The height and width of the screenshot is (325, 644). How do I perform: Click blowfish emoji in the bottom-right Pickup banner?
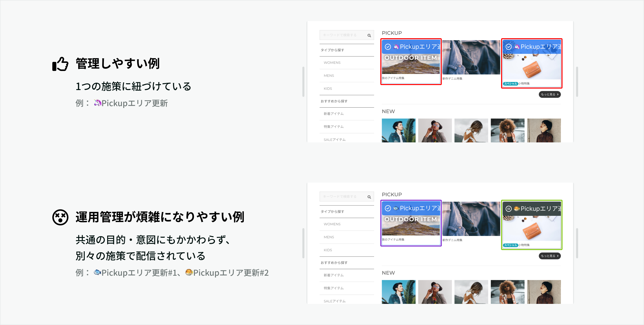click(517, 209)
